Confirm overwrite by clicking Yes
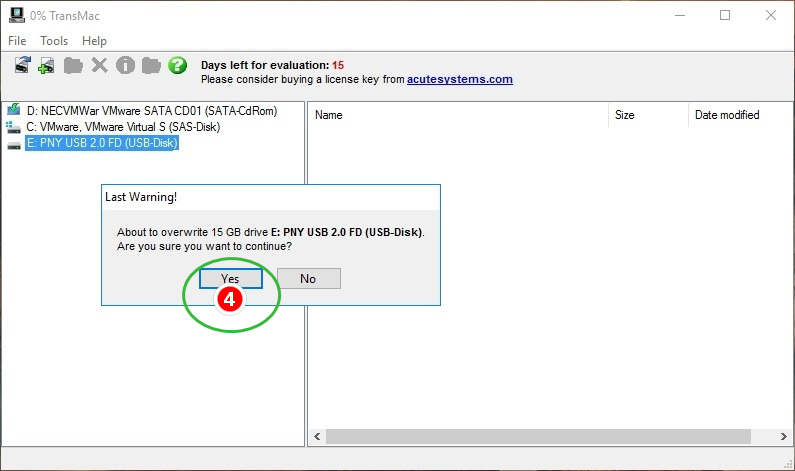 click(230, 278)
